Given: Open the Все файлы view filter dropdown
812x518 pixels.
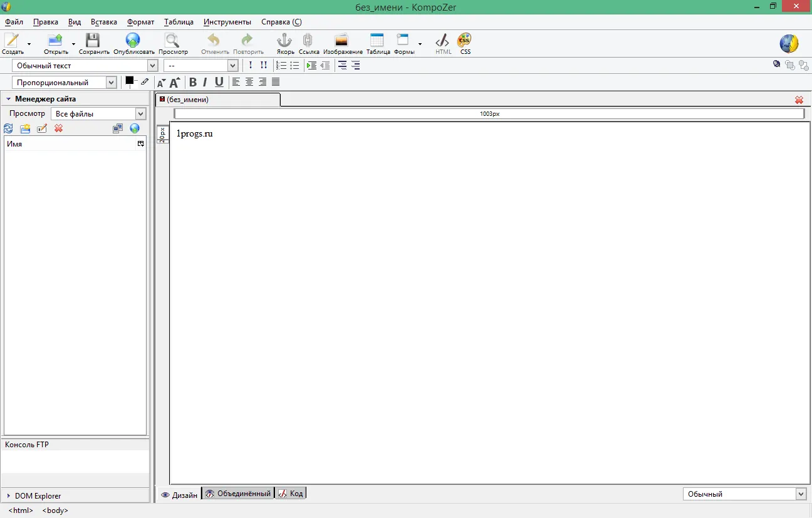Looking at the screenshot, I should 98,114.
